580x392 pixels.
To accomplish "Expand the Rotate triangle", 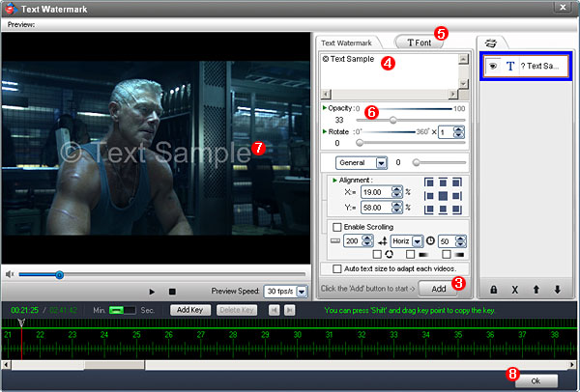I will [325, 131].
